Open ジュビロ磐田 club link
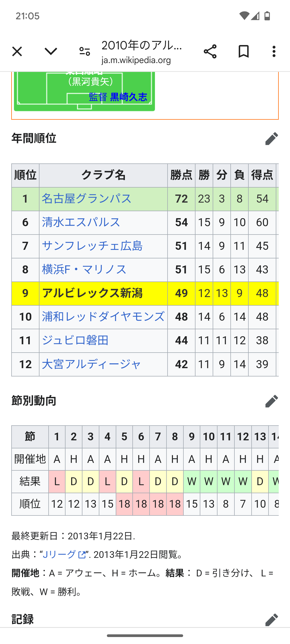This screenshot has height=644, width=290. click(x=75, y=341)
